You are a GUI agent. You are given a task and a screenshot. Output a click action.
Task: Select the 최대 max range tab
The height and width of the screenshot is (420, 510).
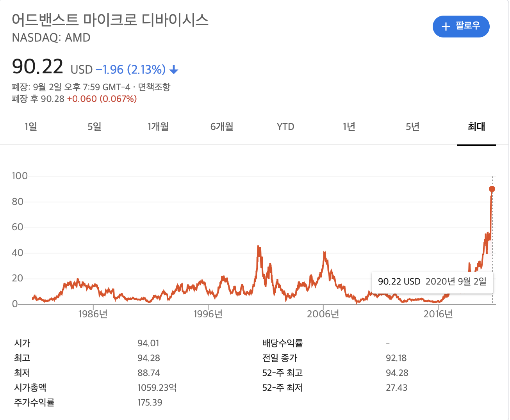(476, 126)
